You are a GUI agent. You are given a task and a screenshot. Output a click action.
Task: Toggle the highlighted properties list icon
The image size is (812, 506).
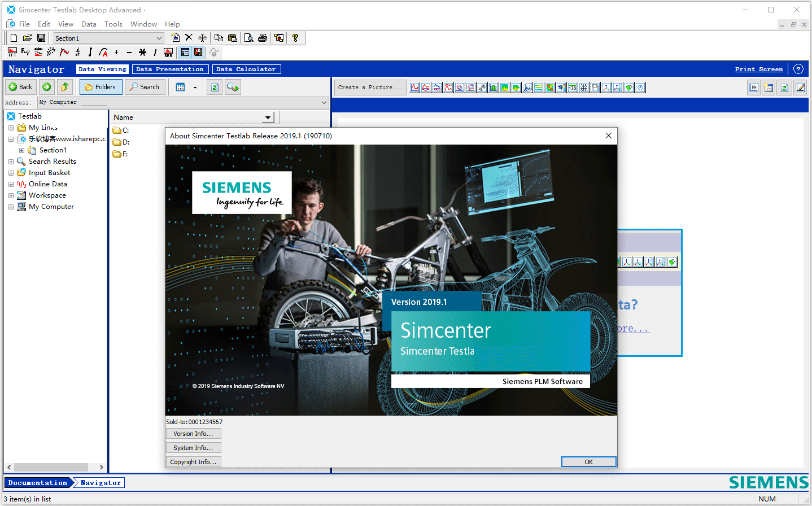[185, 53]
